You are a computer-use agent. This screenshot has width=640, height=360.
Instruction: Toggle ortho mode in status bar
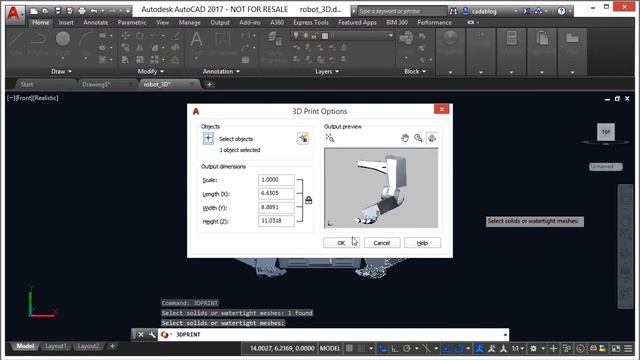pyautogui.click(x=395, y=349)
